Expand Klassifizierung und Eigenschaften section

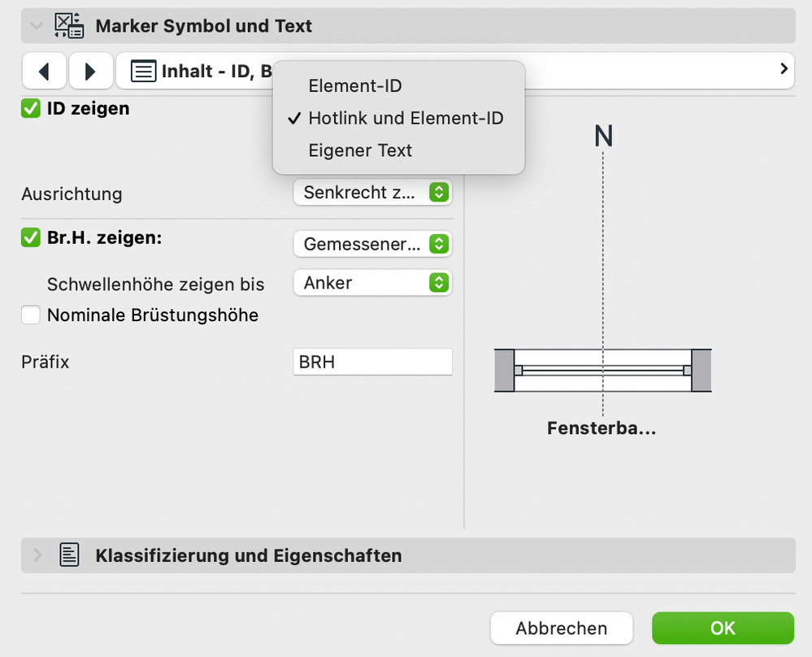click(35, 555)
